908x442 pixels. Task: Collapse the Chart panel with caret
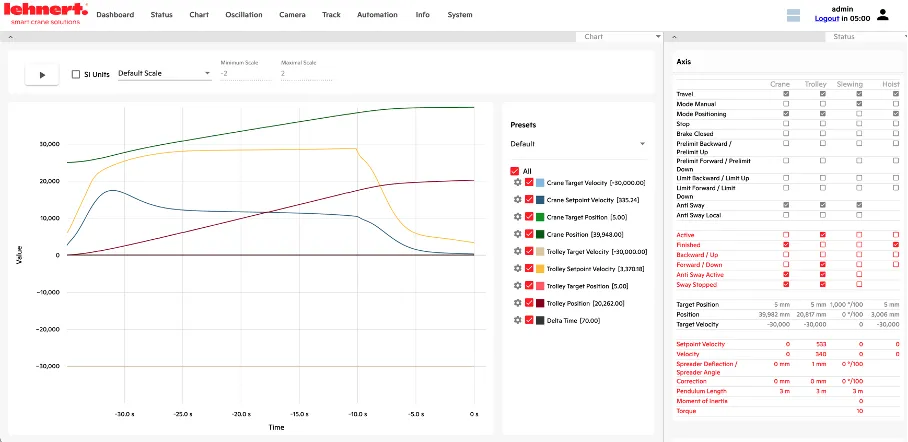pos(10,36)
